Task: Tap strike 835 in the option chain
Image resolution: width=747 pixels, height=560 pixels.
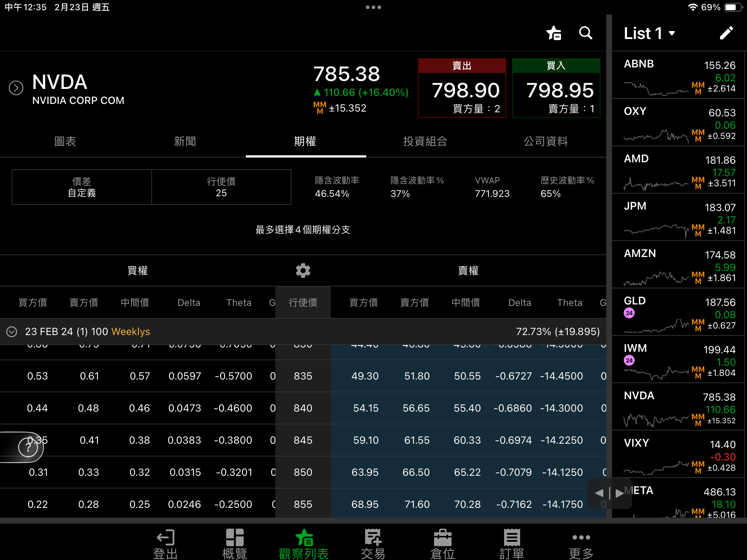Action: click(303, 376)
